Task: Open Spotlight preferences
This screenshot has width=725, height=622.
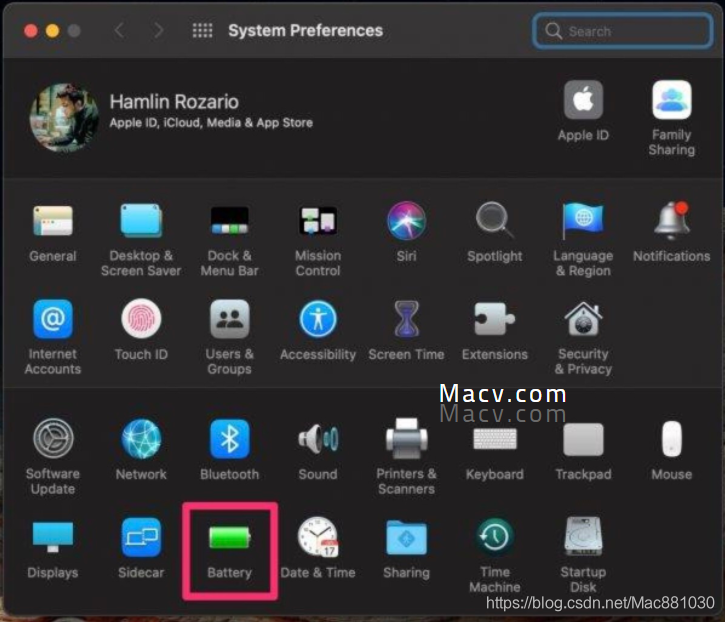Action: click(495, 220)
